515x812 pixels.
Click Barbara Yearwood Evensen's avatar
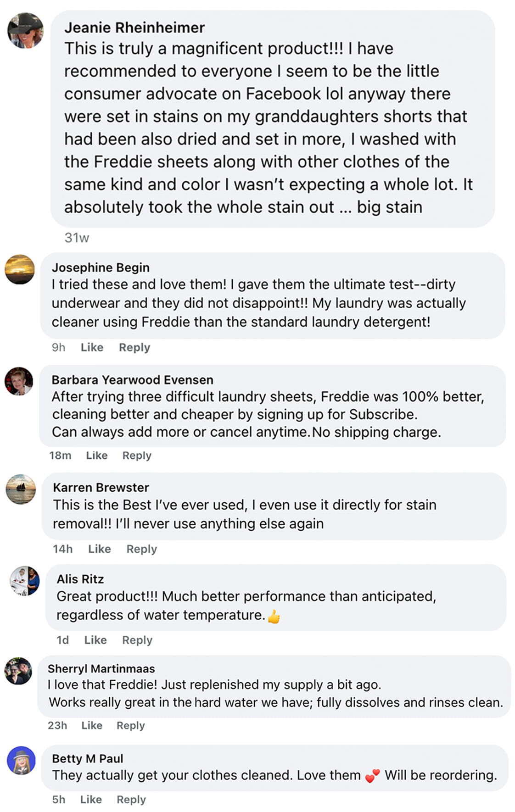click(19, 381)
